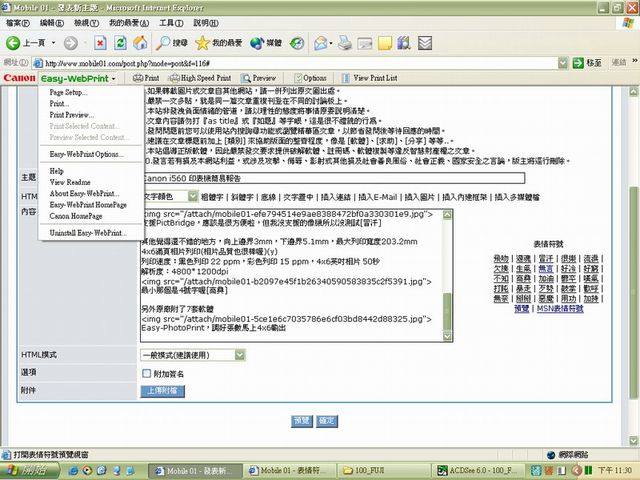Open dropdown arrow next to Back button

click(53, 43)
